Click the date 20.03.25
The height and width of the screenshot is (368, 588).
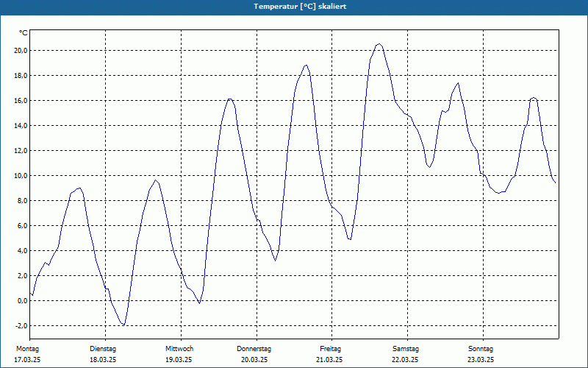(254, 360)
